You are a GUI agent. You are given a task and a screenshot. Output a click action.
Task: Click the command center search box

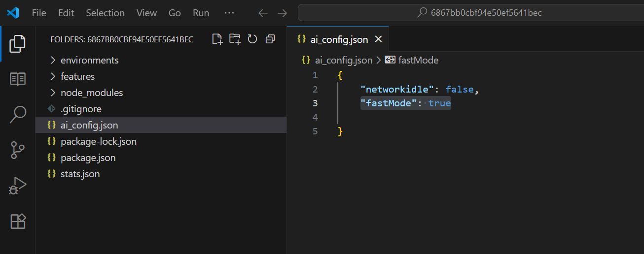tap(470, 13)
